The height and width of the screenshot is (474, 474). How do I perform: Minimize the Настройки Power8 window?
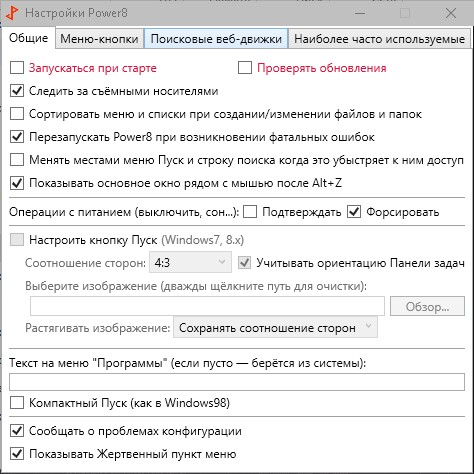360,13
